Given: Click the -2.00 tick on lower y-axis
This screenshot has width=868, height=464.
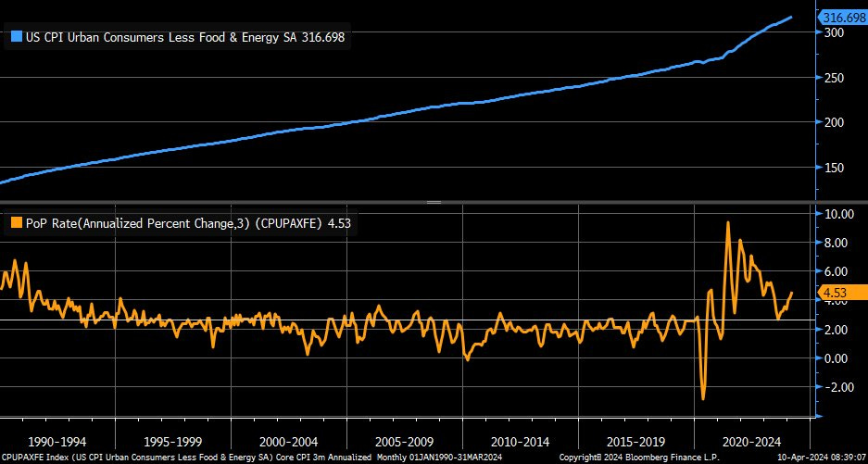Looking at the screenshot, I should [838, 388].
